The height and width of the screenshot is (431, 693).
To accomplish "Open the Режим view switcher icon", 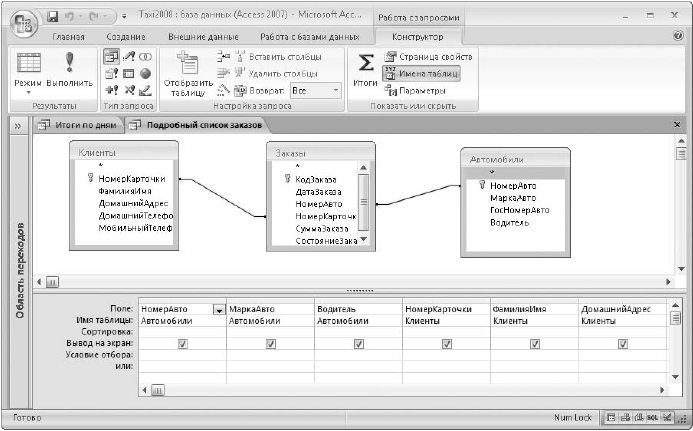I will (27, 64).
